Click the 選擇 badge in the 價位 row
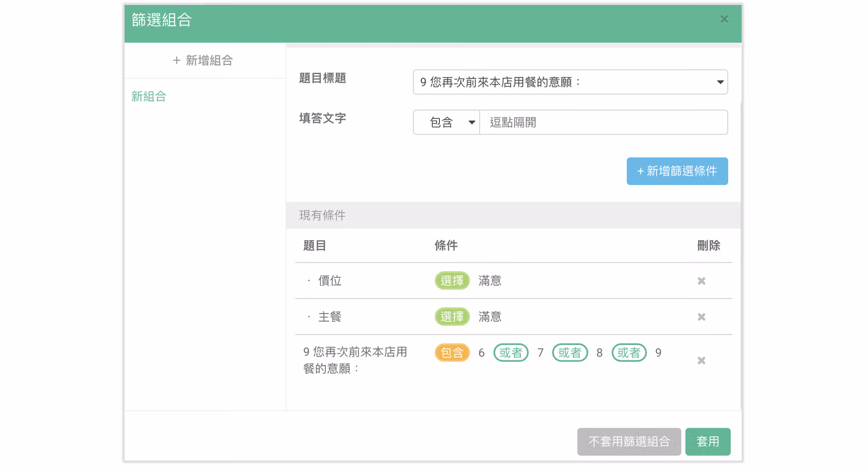868x466 pixels. [x=452, y=281]
